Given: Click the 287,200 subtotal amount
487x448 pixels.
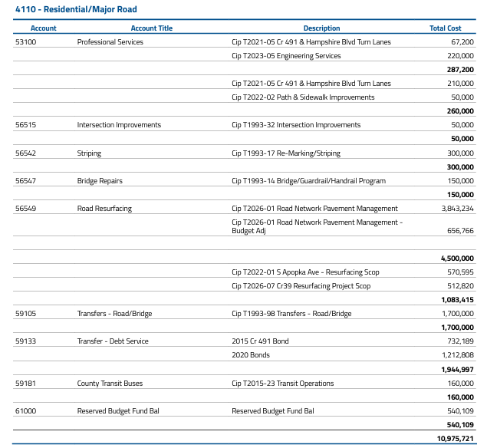Looking at the screenshot, I should 460,70.
